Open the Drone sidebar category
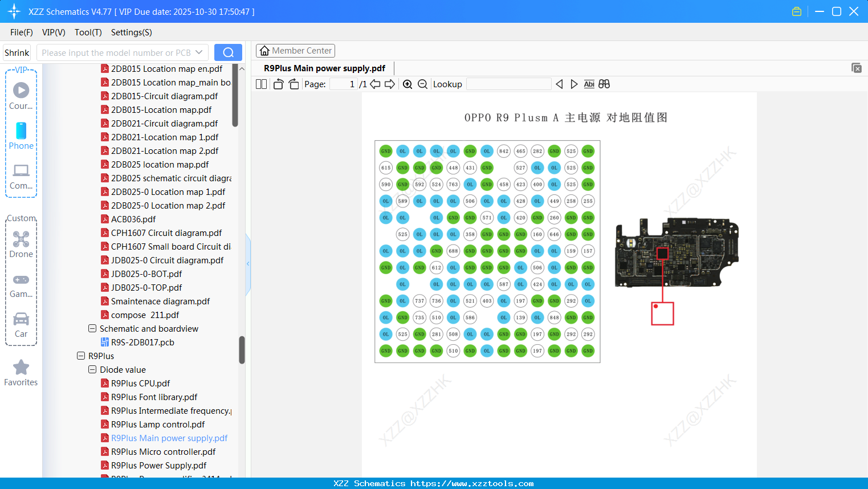 click(x=21, y=244)
